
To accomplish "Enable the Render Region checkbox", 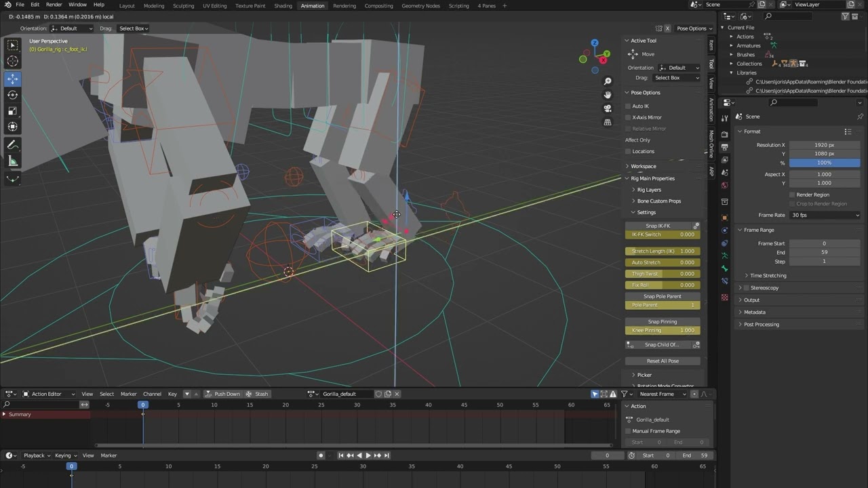I will 792,195.
